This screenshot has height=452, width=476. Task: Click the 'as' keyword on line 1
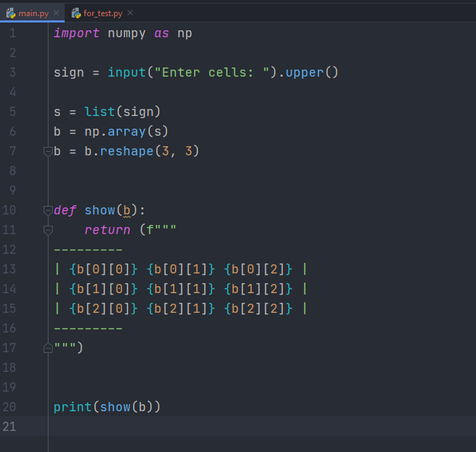click(x=162, y=34)
